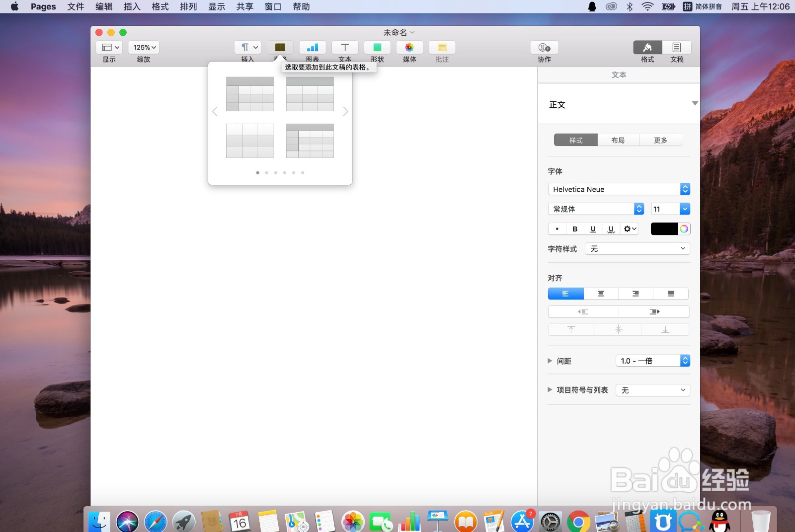
Task: Open the 常规体 typeface dropdown
Action: point(596,209)
